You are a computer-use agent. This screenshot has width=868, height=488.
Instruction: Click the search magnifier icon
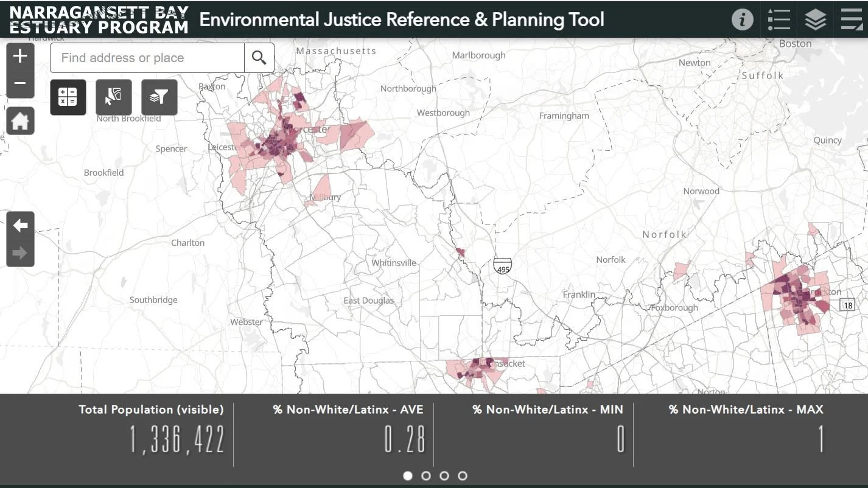tap(259, 57)
